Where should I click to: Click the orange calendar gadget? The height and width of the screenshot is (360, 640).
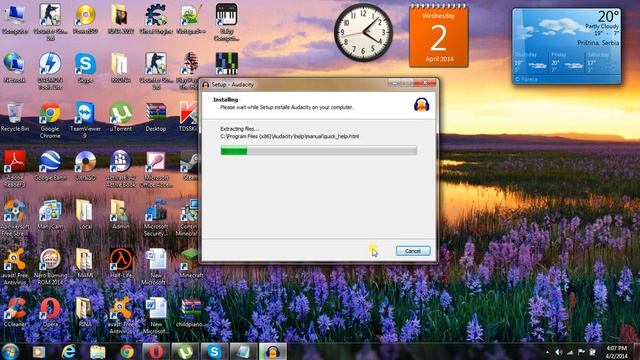coord(439,36)
